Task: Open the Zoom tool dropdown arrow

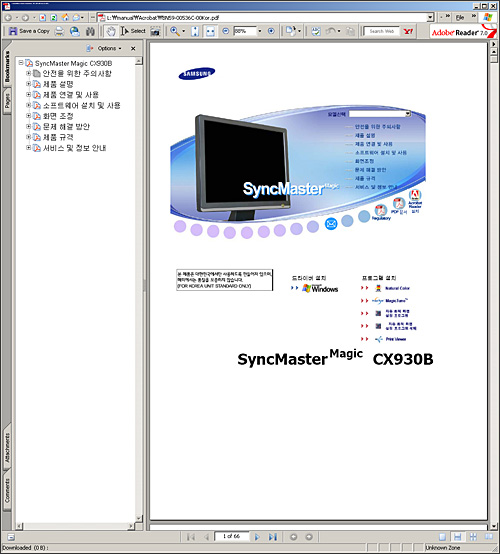Action: pos(183,31)
